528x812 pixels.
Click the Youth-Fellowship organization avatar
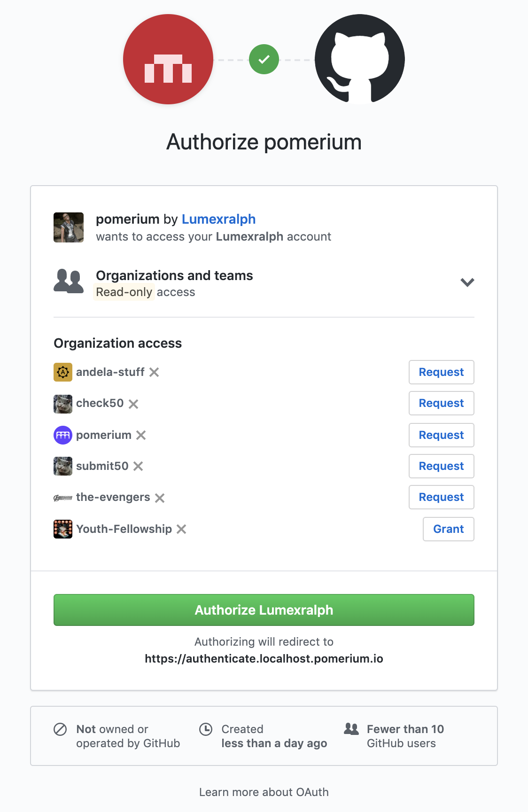(x=62, y=529)
